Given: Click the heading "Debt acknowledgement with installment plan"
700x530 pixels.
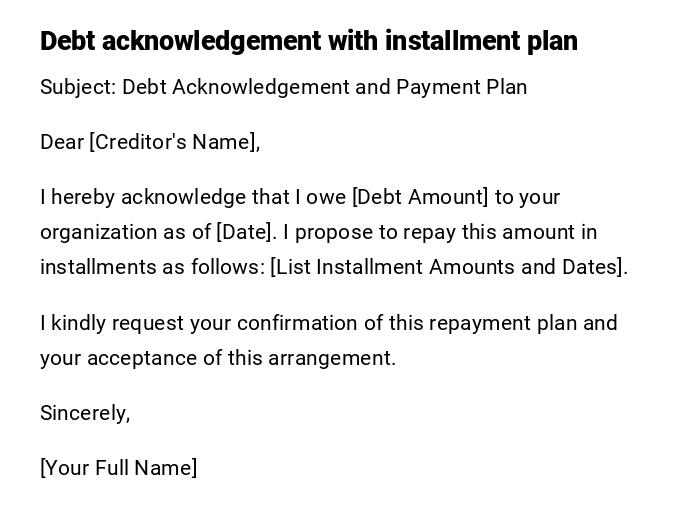Looking at the screenshot, I should tap(308, 41).
